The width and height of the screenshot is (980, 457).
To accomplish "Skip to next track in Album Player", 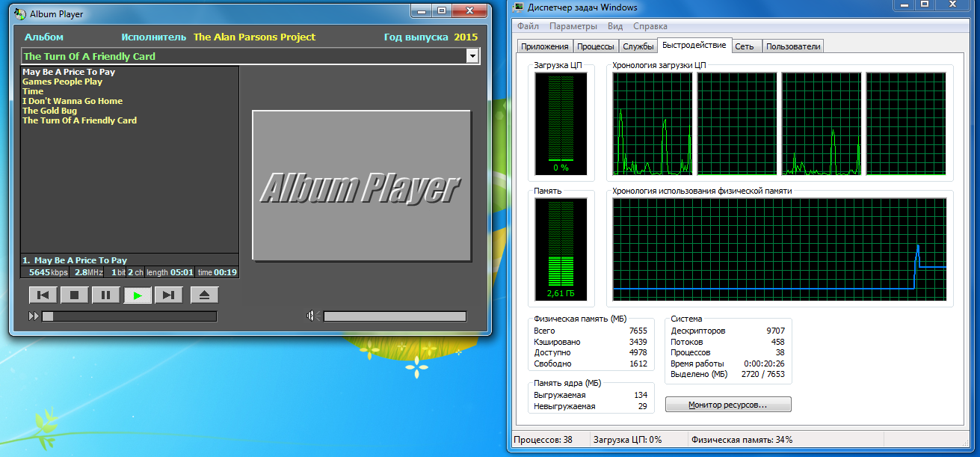I will pos(169,295).
